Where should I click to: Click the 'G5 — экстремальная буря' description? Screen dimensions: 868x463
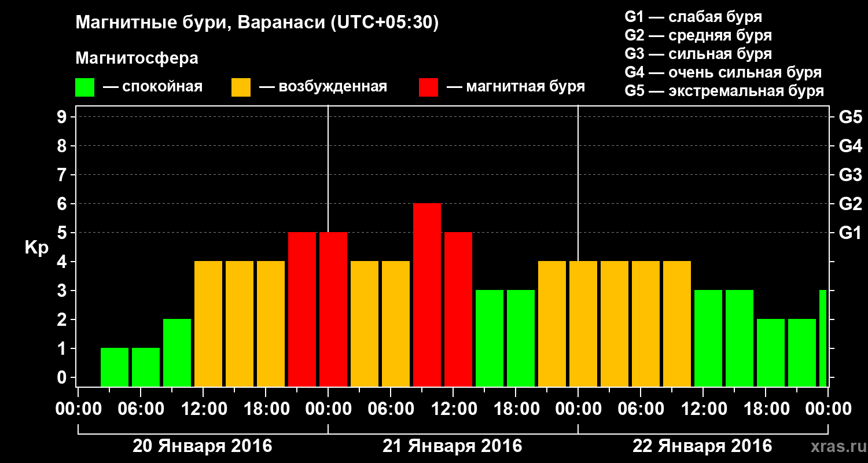pos(724,91)
